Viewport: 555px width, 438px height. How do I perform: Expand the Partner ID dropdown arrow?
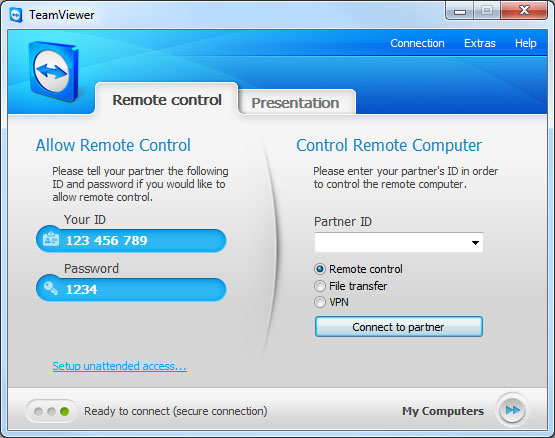(475, 243)
